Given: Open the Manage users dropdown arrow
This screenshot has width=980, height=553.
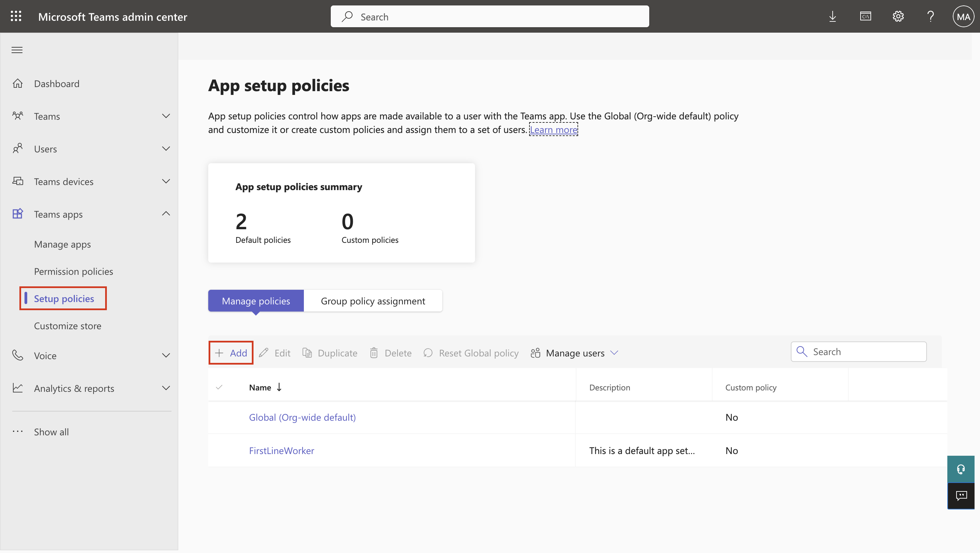Looking at the screenshot, I should [x=614, y=353].
